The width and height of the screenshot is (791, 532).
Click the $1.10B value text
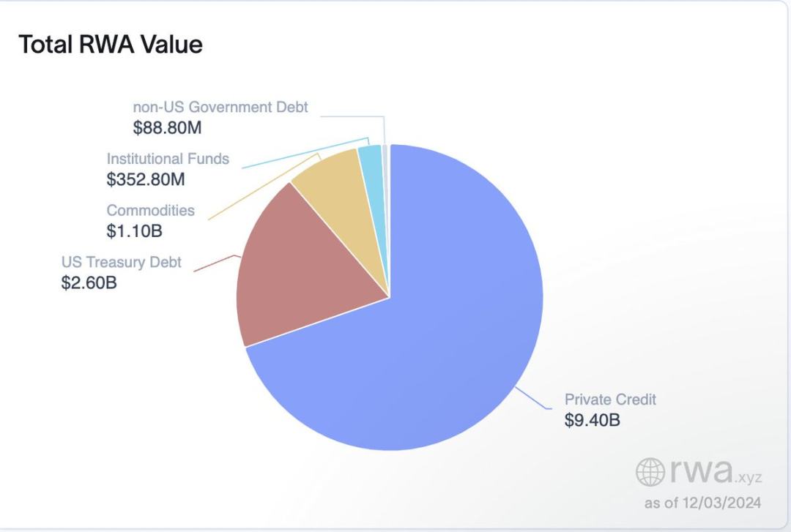click(x=133, y=231)
